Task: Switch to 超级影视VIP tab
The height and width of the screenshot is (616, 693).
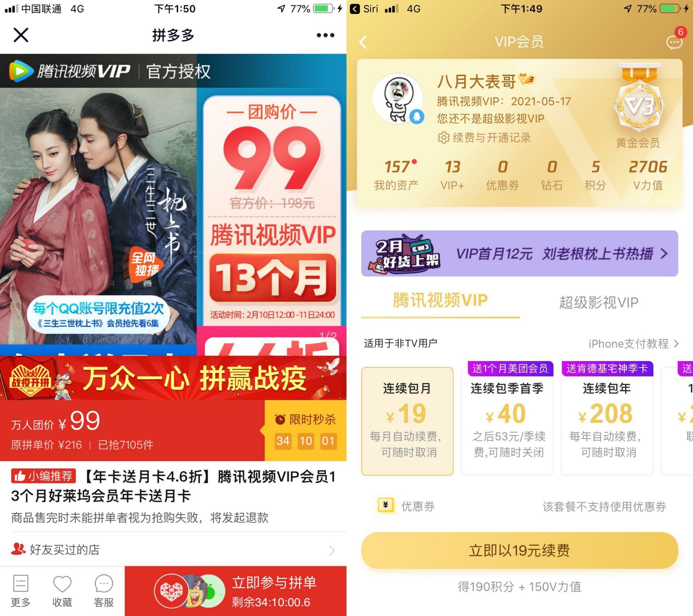Action: [x=599, y=302]
